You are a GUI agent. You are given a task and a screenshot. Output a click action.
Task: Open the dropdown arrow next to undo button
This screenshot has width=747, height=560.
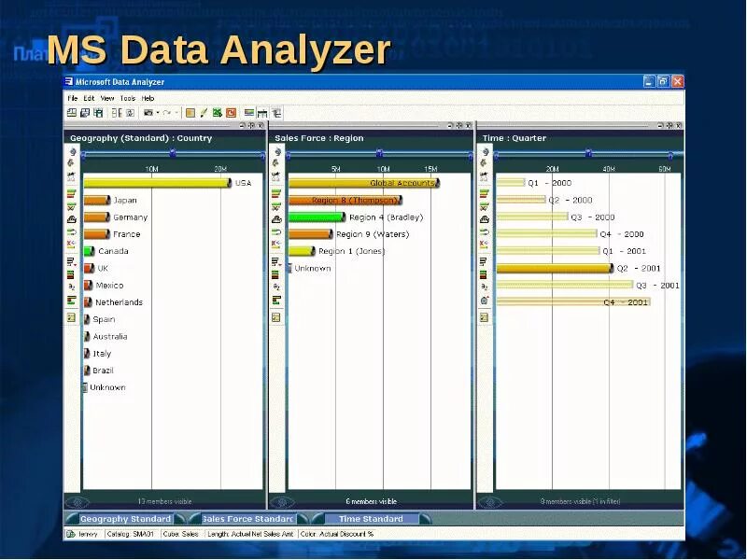[158, 113]
